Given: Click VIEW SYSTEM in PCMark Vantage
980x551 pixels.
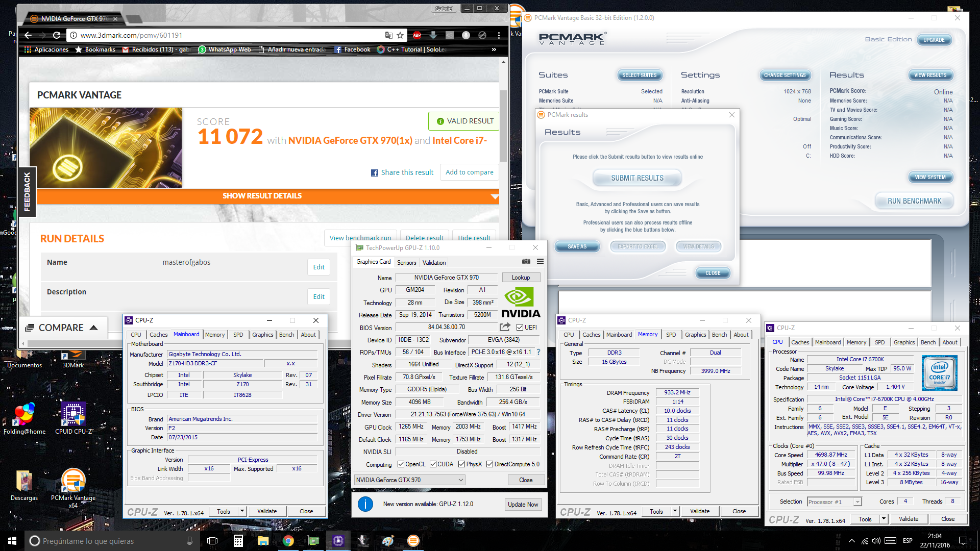Looking at the screenshot, I should click(x=930, y=177).
